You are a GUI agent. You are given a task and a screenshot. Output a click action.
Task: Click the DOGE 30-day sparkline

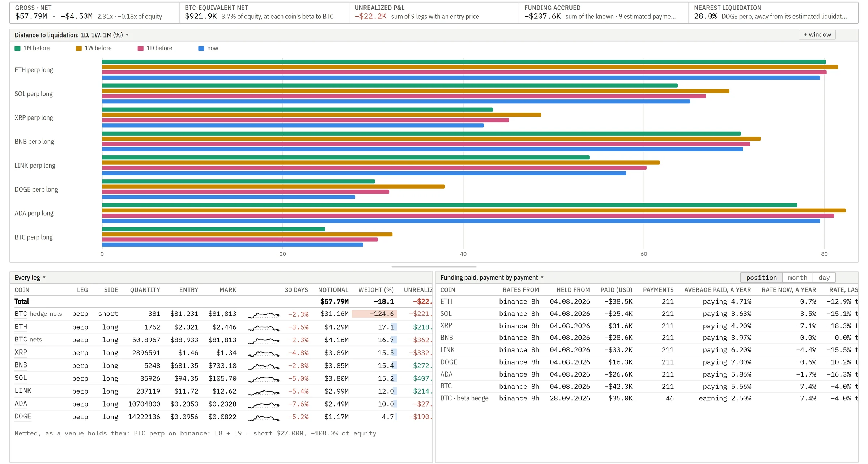264,417
